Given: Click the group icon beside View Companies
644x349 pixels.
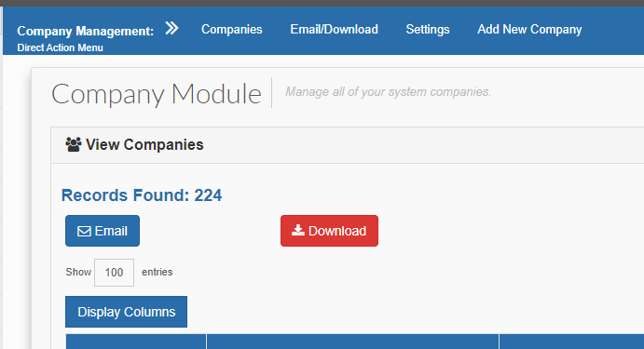Looking at the screenshot, I should [x=73, y=144].
